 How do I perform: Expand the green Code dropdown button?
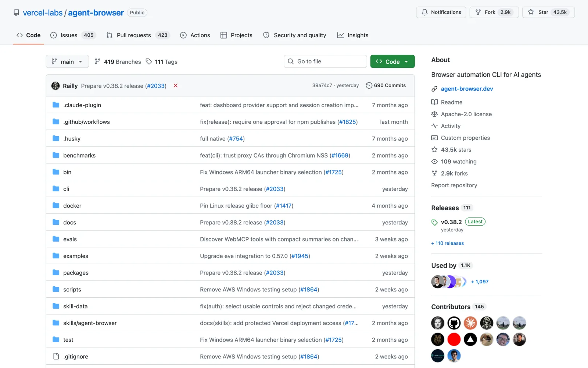click(392, 61)
